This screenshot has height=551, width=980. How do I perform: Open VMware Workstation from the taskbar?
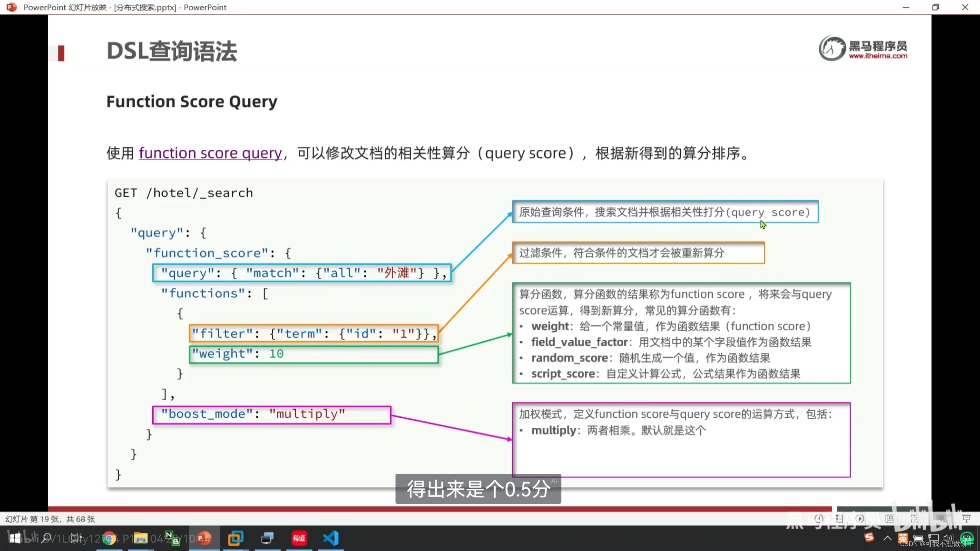[236, 538]
